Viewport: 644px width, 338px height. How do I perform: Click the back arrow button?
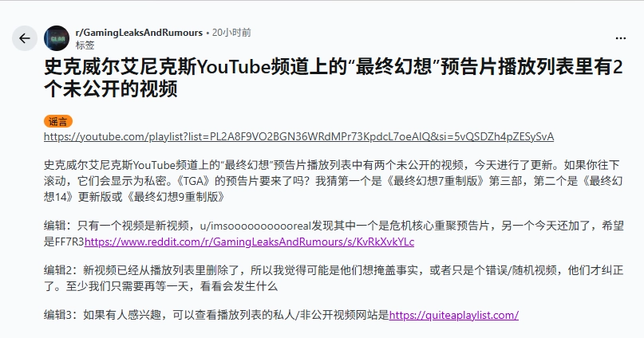pyautogui.click(x=25, y=38)
